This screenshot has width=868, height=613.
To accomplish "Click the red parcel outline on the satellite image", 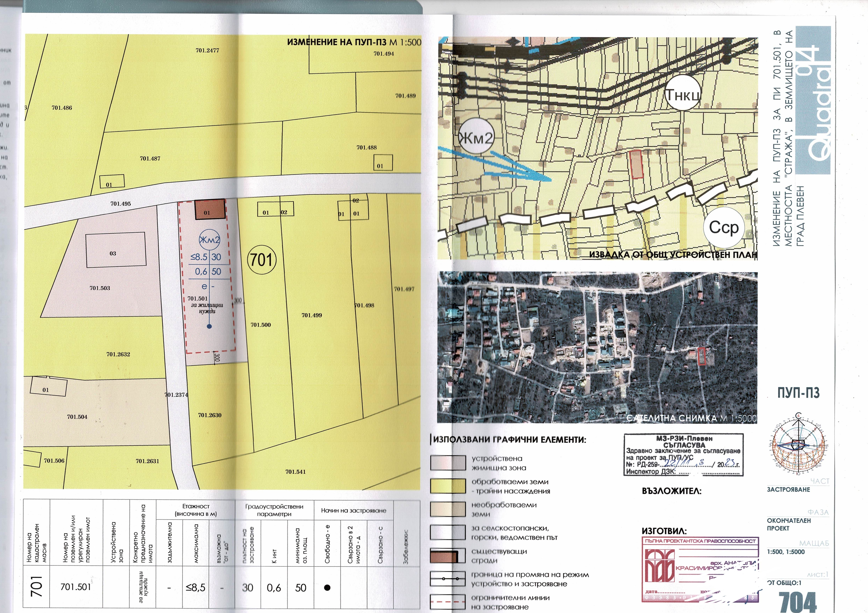I will [x=702, y=356].
